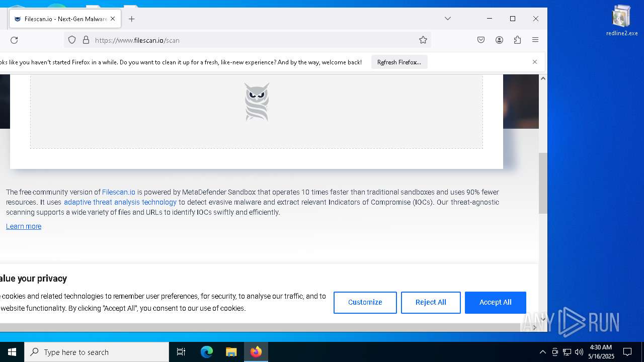
Task: Launch Microsoft Edge from taskbar
Action: (207, 352)
